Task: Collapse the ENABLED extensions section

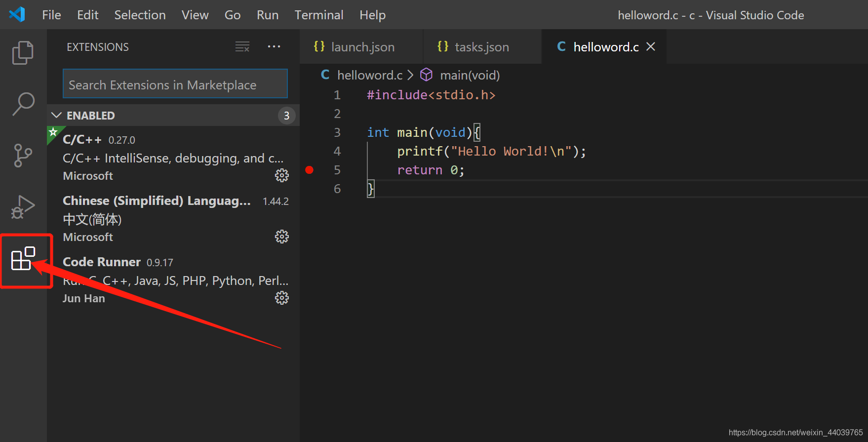Action: pos(57,116)
